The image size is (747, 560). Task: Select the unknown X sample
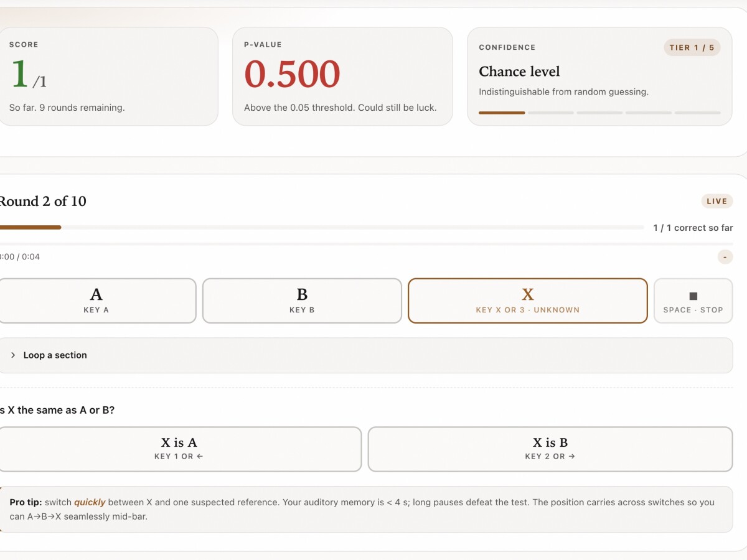coord(528,301)
